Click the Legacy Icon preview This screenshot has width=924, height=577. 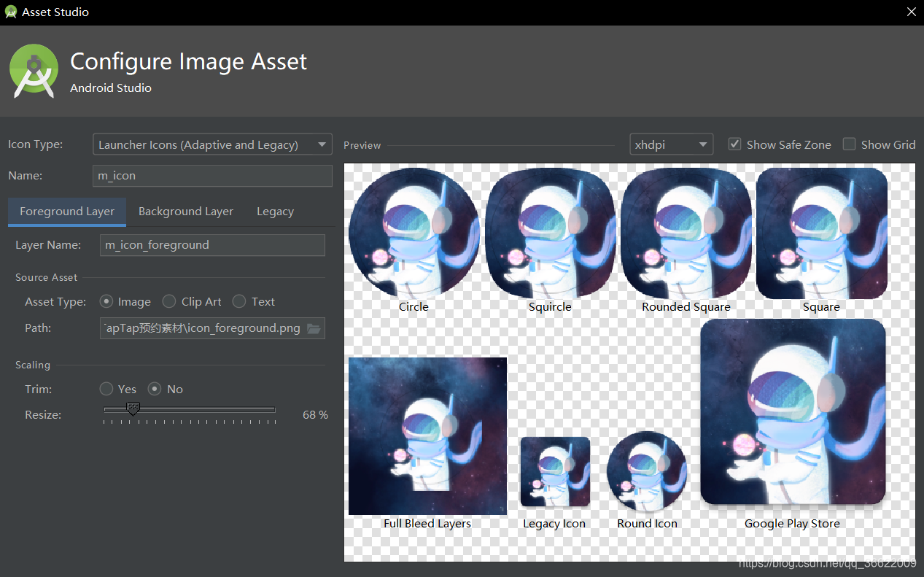555,472
